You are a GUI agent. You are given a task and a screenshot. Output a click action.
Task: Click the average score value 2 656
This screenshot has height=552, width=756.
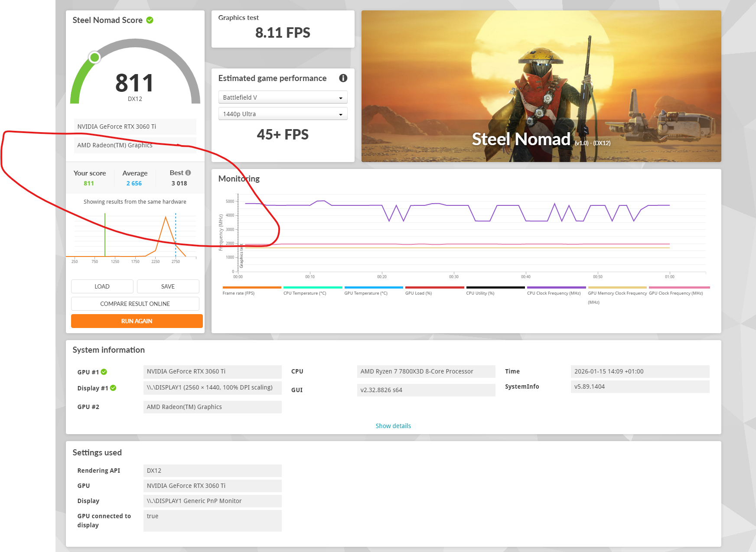134,183
